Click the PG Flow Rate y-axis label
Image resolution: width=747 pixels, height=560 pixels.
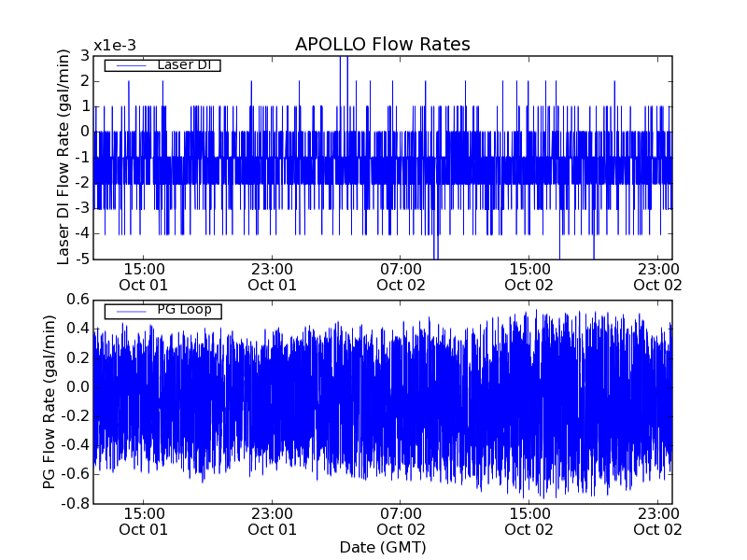coord(49,401)
